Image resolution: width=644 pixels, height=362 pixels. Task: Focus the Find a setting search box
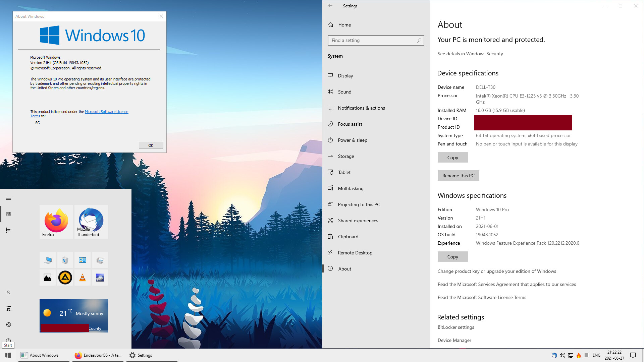tap(376, 40)
